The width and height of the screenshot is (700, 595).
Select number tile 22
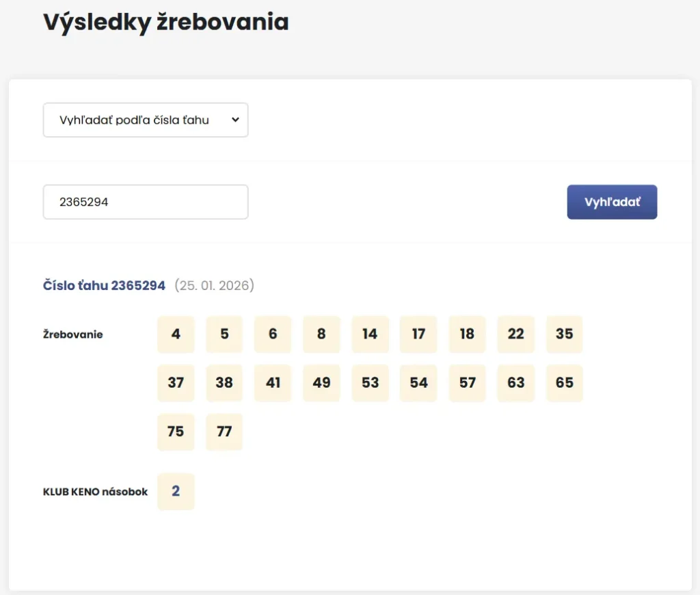pos(515,334)
